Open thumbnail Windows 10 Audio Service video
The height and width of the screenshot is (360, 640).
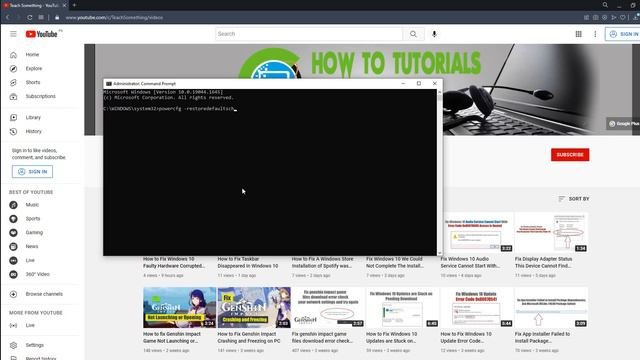click(478, 233)
